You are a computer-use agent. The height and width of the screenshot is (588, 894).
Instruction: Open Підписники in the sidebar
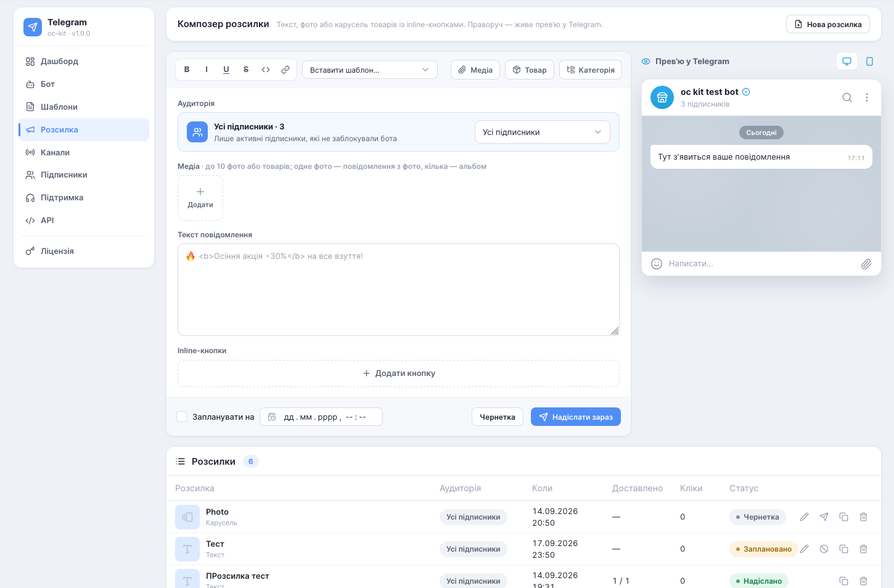click(x=84, y=175)
